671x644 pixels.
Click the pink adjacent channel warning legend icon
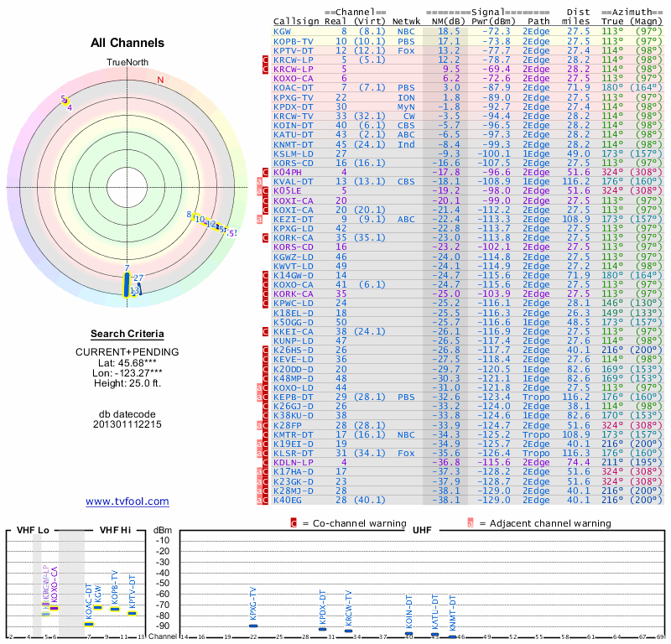(x=471, y=522)
